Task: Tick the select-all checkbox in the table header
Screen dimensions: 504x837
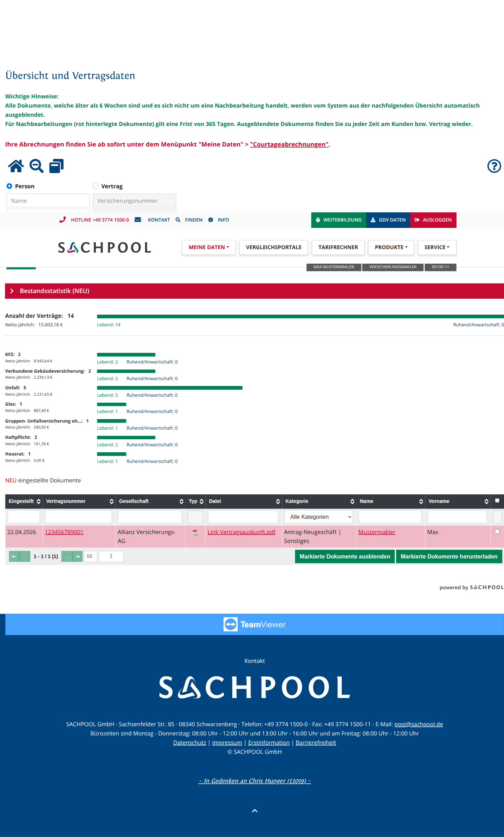Action: click(497, 500)
